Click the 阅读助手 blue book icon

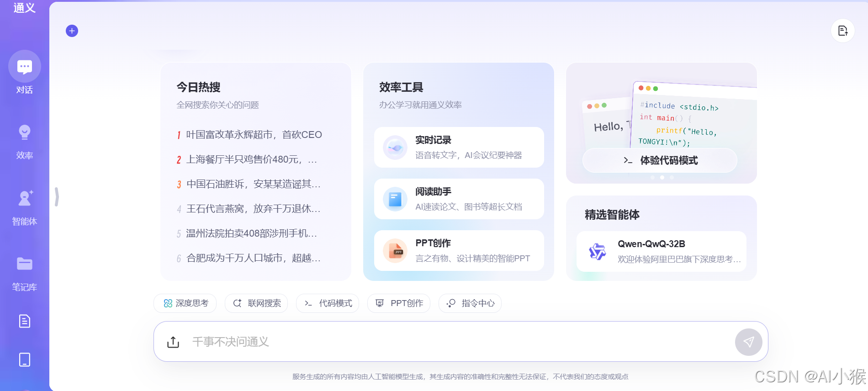click(395, 199)
